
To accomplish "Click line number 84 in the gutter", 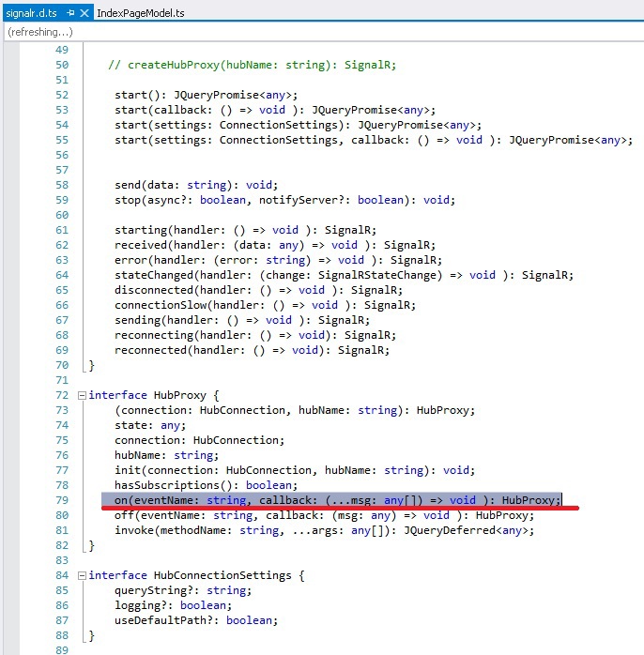I will point(62,575).
